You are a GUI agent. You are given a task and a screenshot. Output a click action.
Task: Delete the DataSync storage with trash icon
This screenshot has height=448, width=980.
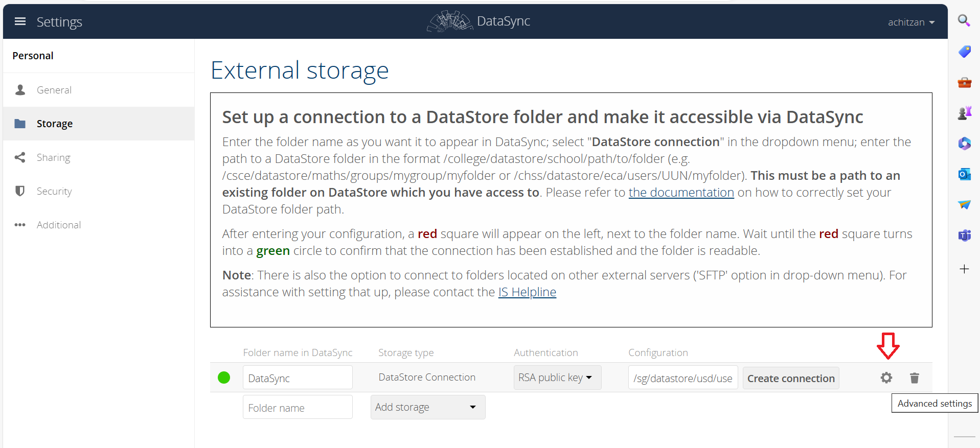(915, 378)
